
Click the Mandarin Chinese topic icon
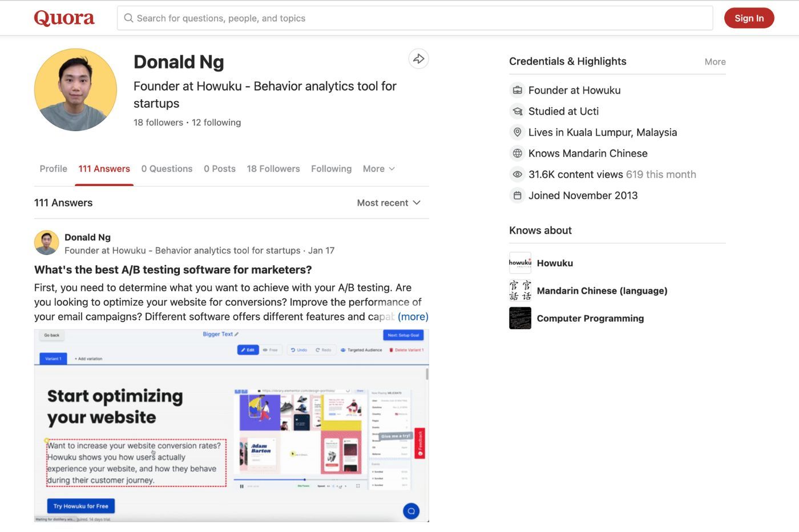[x=520, y=291]
